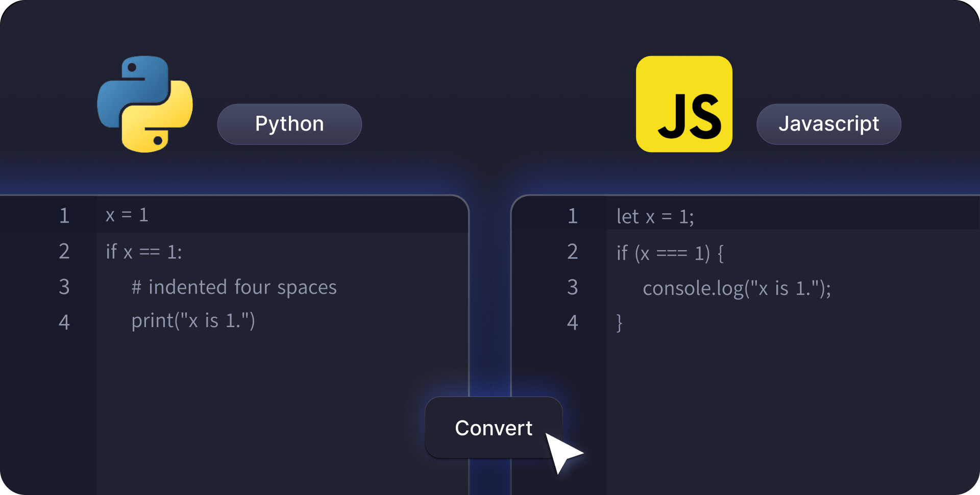Image resolution: width=980 pixels, height=495 pixels.
Task: Click line number 1 in Python editor
Action: click(64, 215)
